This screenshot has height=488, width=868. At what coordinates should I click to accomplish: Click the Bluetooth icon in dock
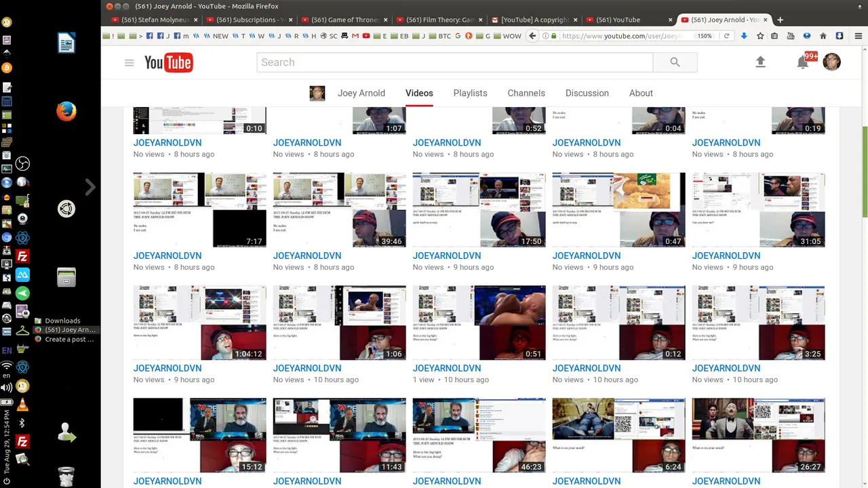click(22, 423)
